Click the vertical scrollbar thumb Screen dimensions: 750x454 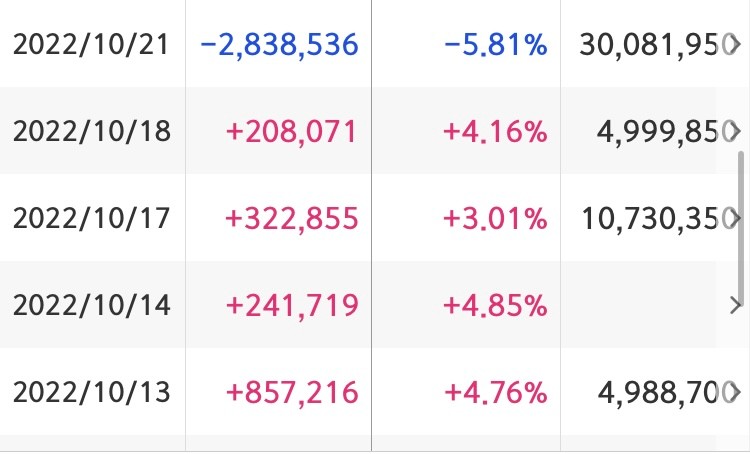(x=741, y=226)
